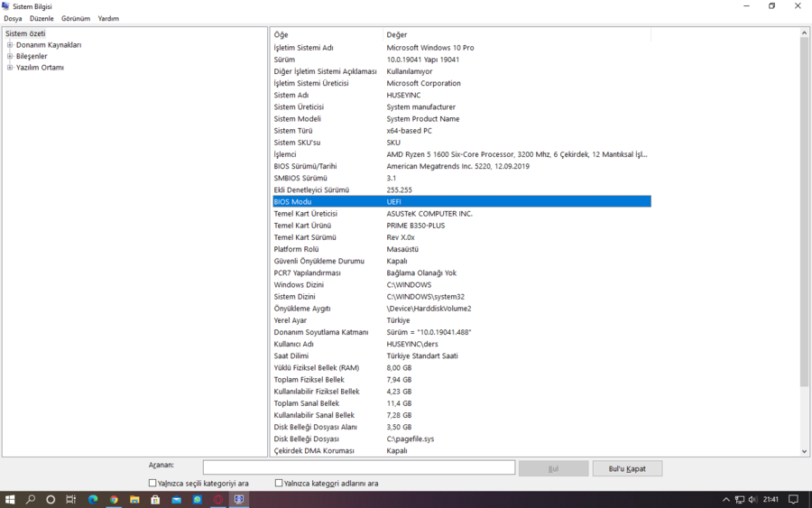Select the Windows Dizini row
812x508 pixels.
pos(462,285)
